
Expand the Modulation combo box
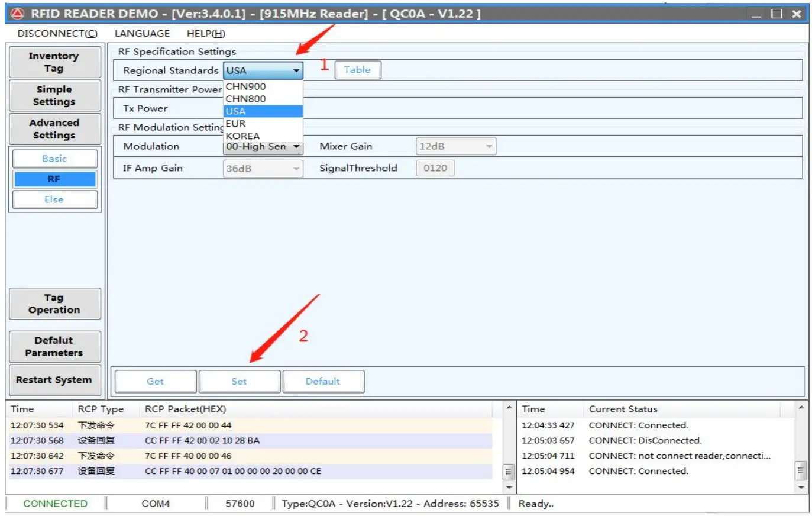coord(263,147)
